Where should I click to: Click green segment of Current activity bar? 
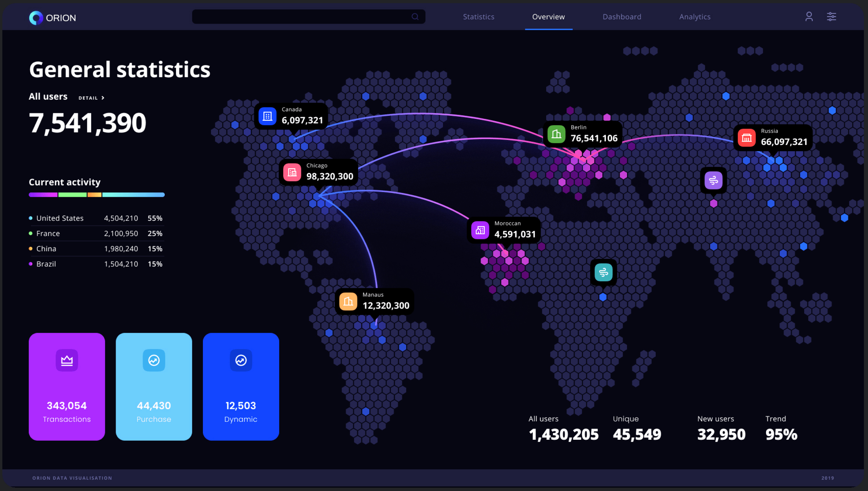tap(72, 195)
